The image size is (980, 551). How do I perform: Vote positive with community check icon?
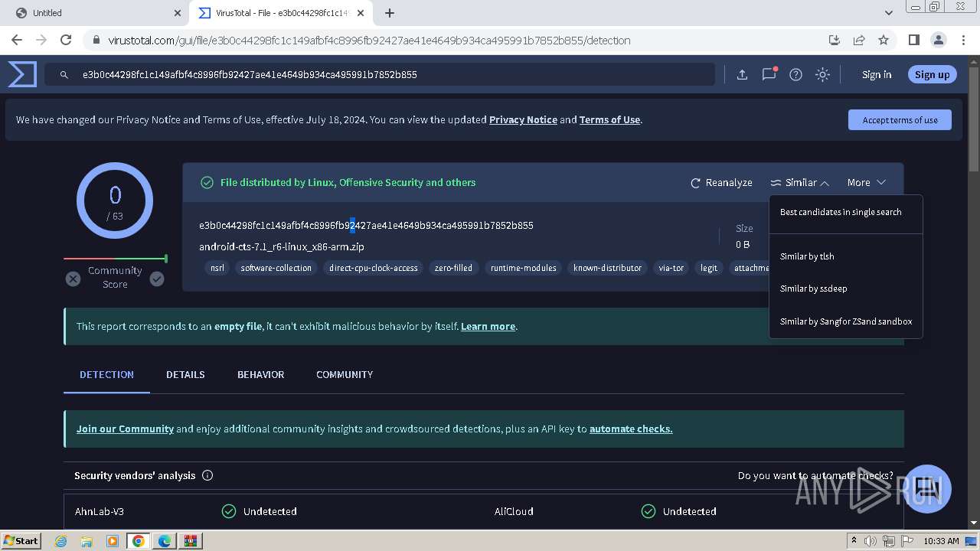point(157,279)
